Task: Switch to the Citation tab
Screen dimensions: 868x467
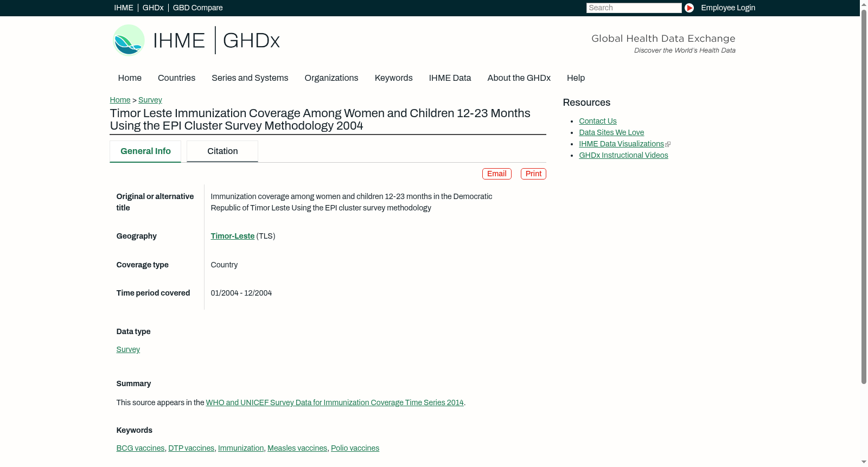Action: coord(222,151)
